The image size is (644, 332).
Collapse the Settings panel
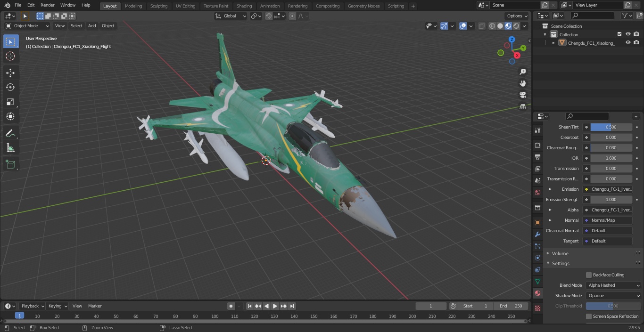548,263
